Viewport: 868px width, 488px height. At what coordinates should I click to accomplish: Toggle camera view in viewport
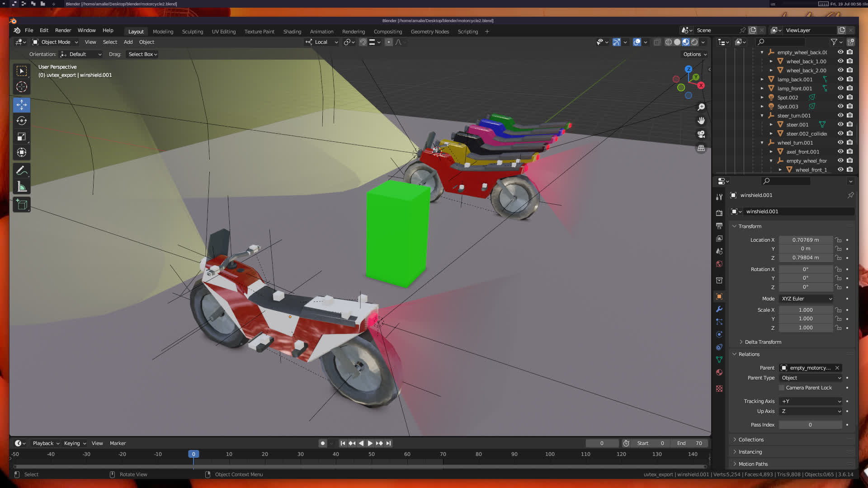701,134
